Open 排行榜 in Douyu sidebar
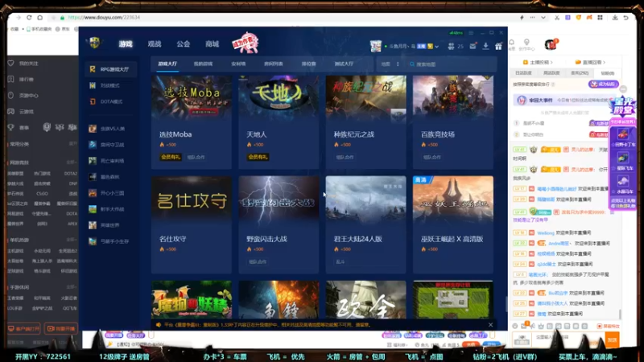644x362 pixels. [x=21, y=79]
